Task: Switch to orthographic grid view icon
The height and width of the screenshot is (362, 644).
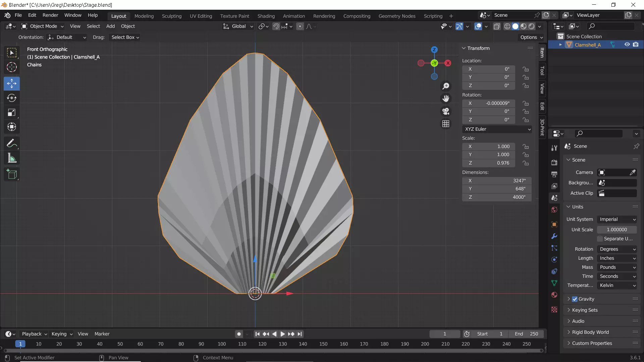Action: point(446,124)
